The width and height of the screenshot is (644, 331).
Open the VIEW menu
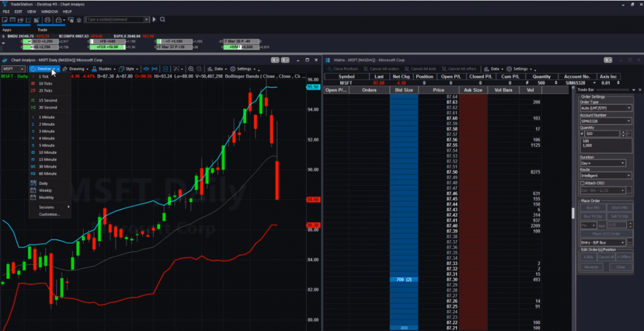coord(31,12)
